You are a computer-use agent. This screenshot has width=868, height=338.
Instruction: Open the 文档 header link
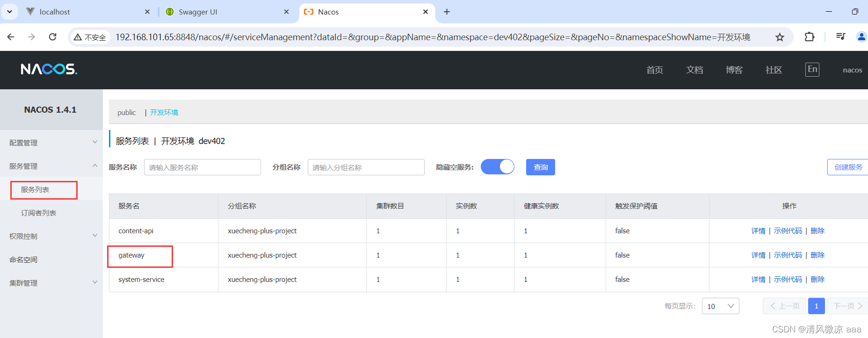point(694,70)
